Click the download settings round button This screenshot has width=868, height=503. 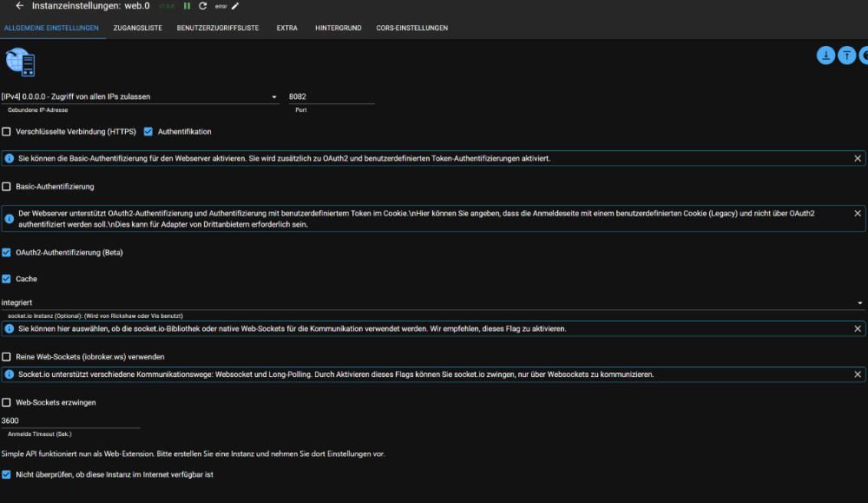click(825, 56)
